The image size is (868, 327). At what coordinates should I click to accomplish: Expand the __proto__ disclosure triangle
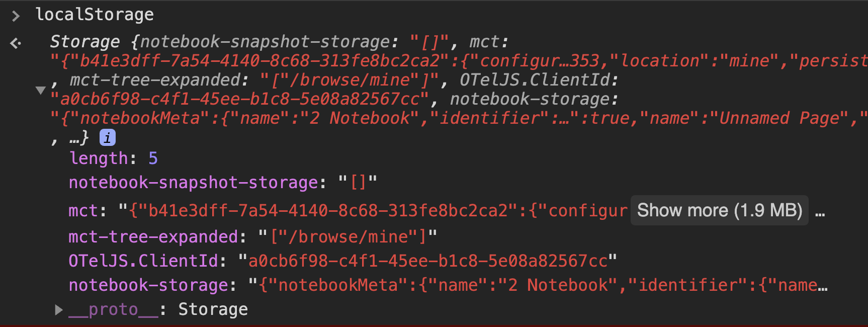58,309
